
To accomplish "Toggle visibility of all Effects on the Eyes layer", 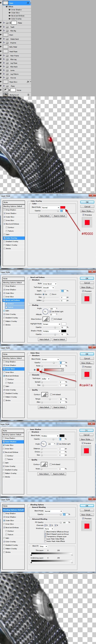I will click(7, 7).
